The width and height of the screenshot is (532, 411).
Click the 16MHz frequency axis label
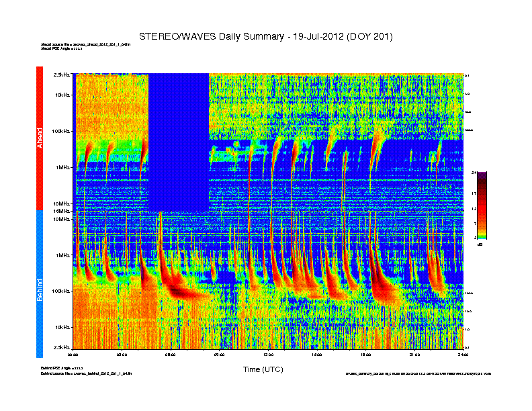[x=61, y=211]
